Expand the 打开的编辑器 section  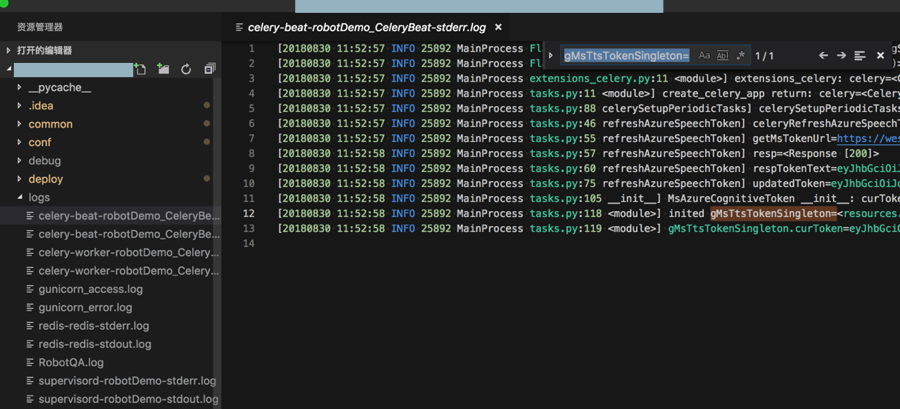point(44,50)
